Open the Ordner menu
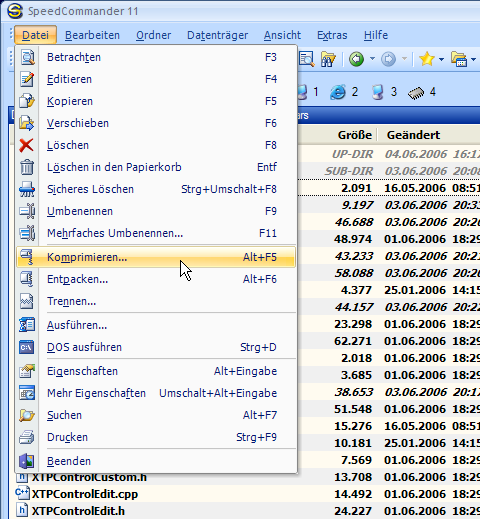This screenshot has width=480, height=519. click(x=153, y=35)
